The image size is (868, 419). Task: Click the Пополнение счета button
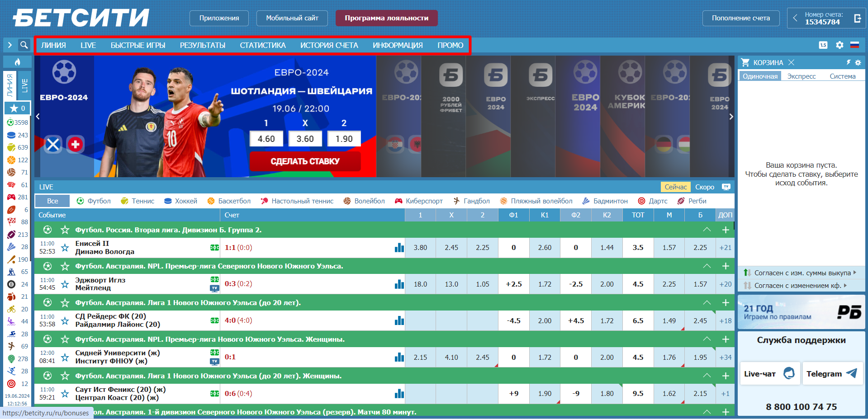740,19
